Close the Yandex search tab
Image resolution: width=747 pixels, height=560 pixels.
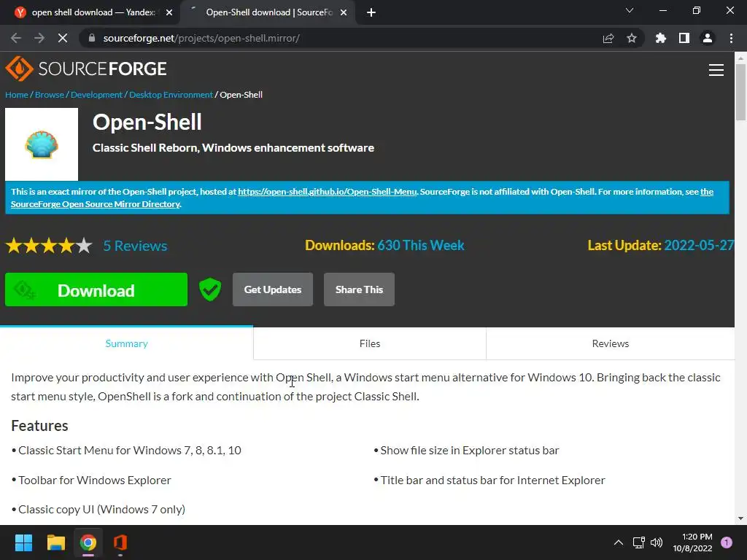[x=169, y=12]
